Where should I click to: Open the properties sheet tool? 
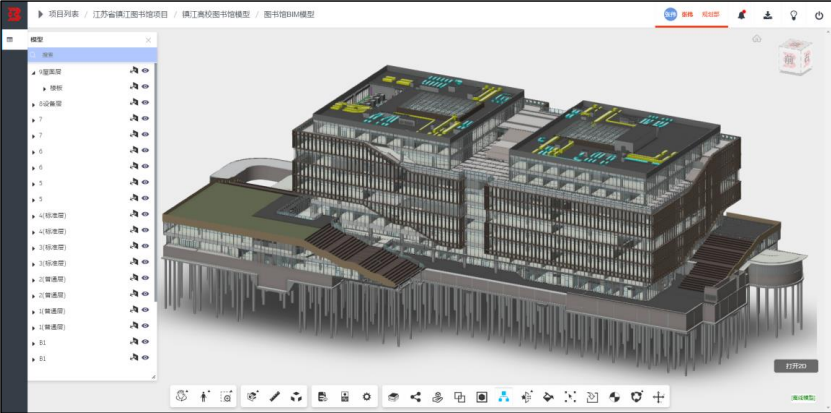345,397
